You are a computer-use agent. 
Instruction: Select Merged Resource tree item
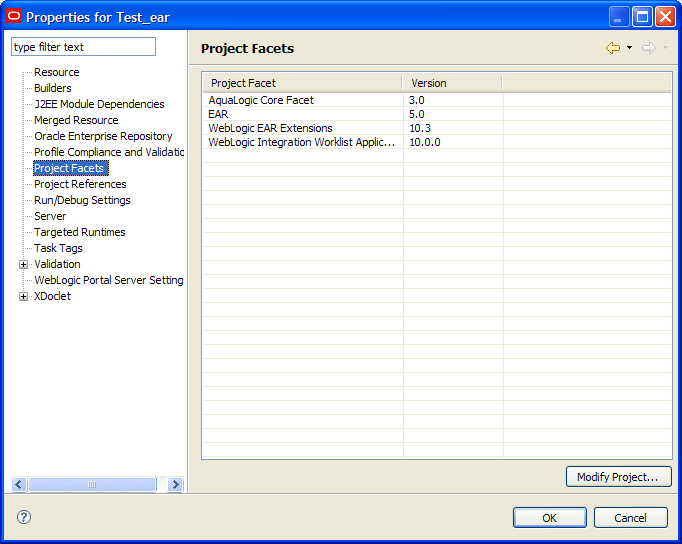point(76,120)
